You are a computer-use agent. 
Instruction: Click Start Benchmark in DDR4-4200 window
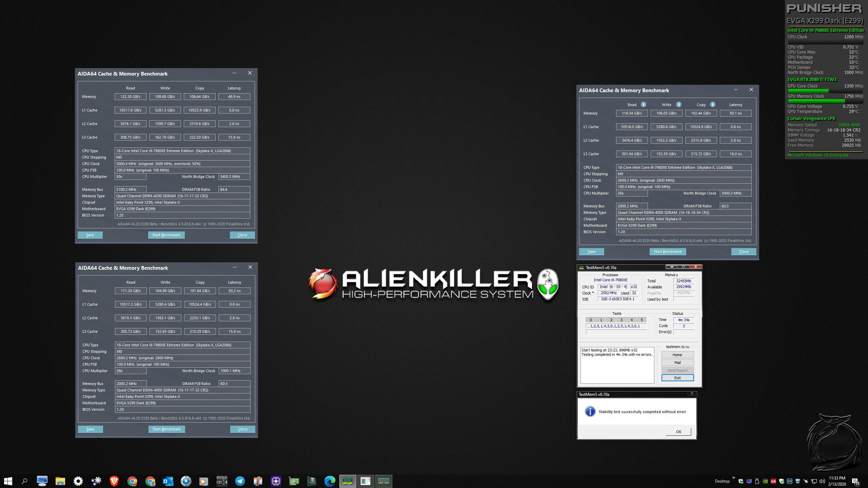point(166,235)
